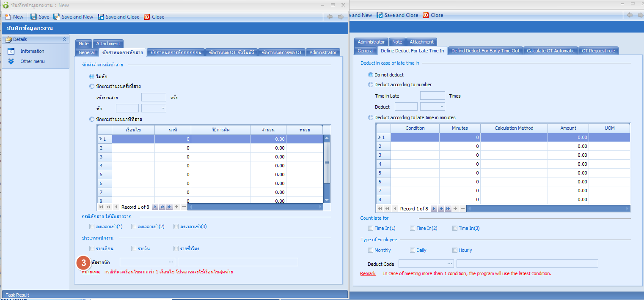644x300 pixels.
Task: Click the red Close icon in right toolbar
Action: (426, 15)
